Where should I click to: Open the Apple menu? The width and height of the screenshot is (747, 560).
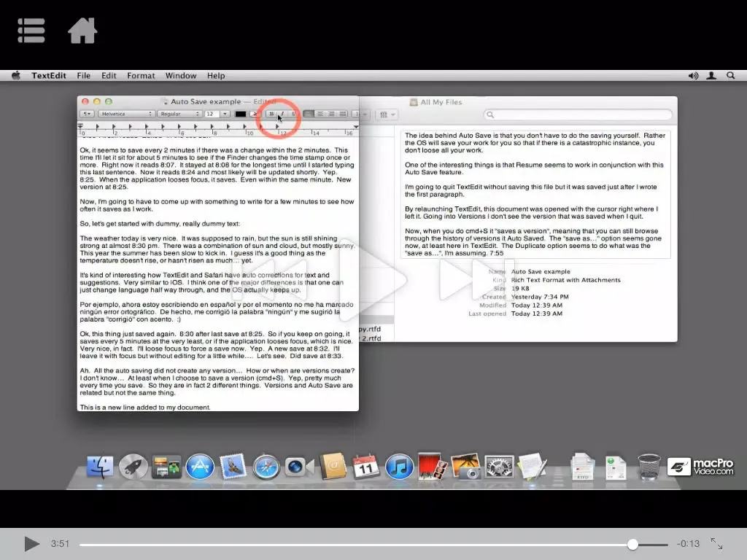point(16,75)
